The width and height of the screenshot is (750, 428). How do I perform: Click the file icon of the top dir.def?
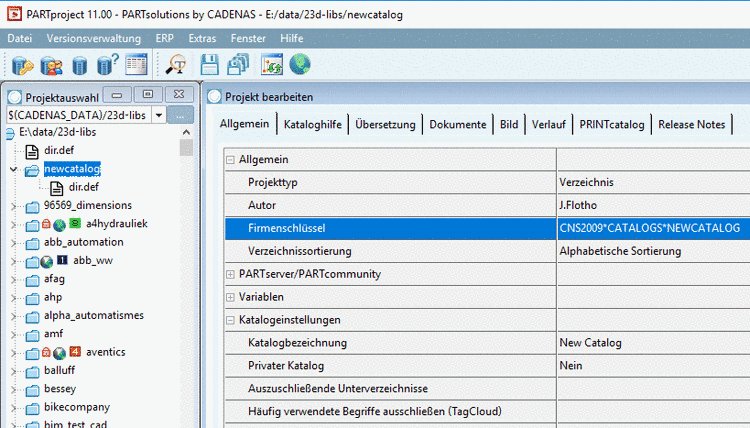[32, 152]
